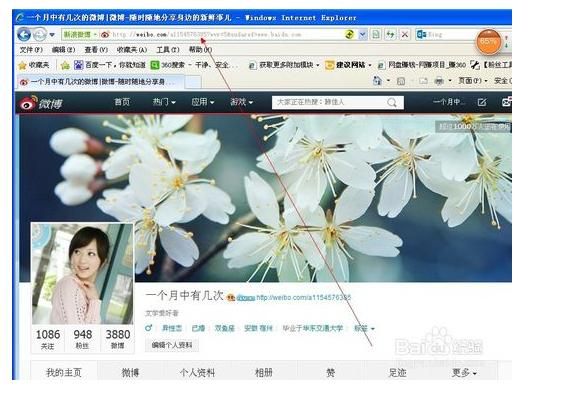Open the 安全 command bar dropdown
Image resolution: width=580 pixels, height=393 pixels.
(503, 81)
